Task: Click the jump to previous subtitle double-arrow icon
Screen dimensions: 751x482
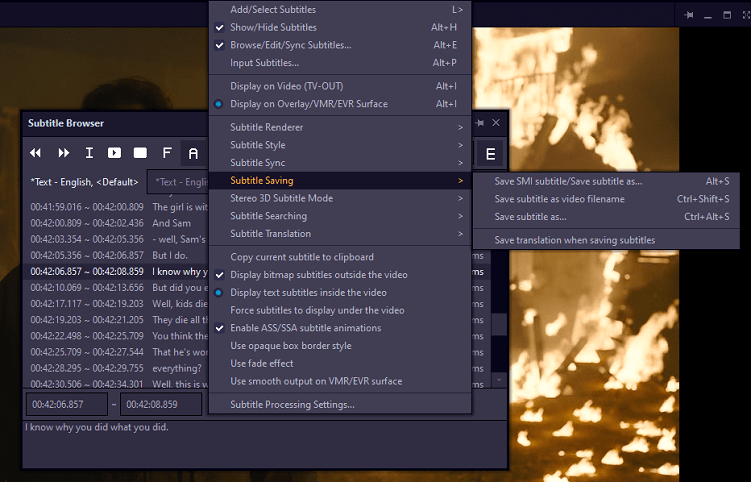Action: pos(35,153)
